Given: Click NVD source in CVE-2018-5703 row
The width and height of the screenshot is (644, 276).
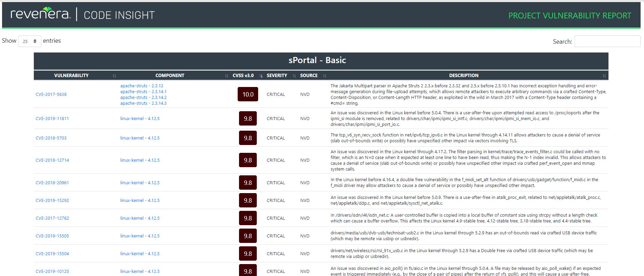Looking at the screenshot, I should [305, 138].
